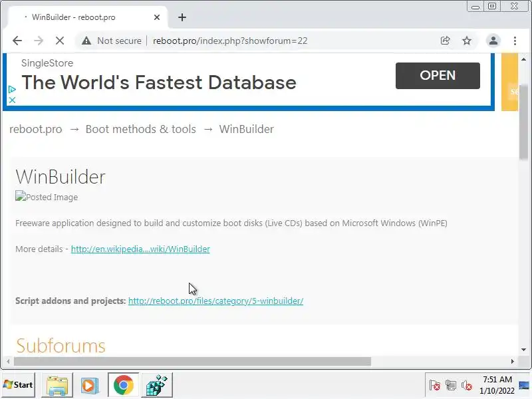This screenshot has height=399, width=532.
Task: Click the Action Center flag icon
Action: (435, 386)
